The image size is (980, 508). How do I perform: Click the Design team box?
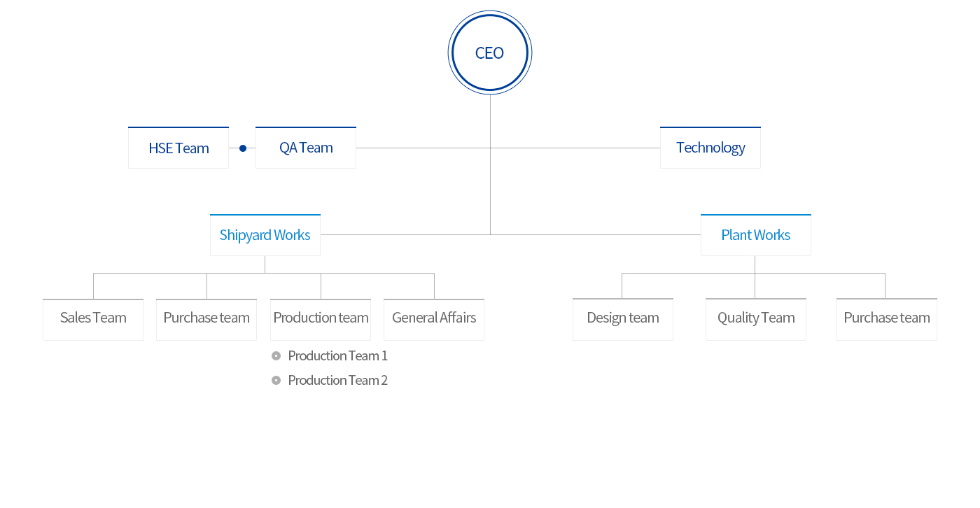[x=623, y=320]
